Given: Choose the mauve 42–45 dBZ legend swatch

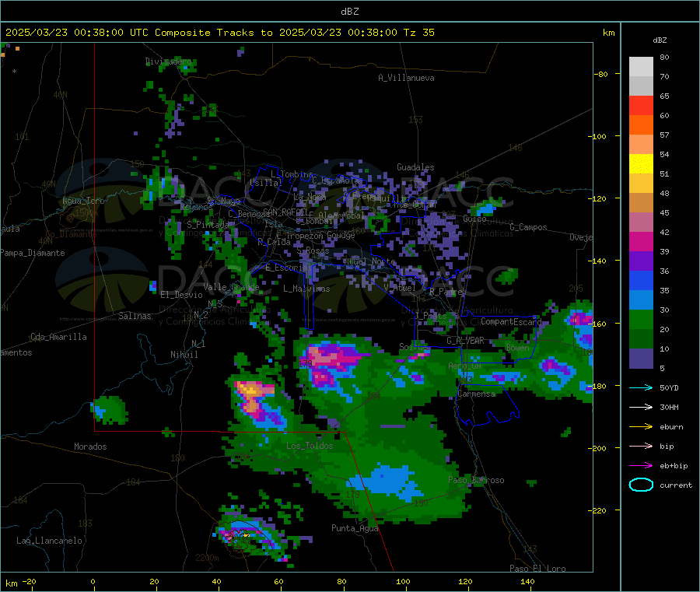Looking at the screenshot, I should tap(641, 222).
